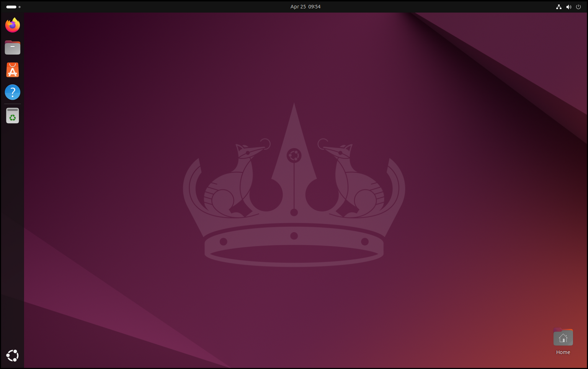Select the active workspace pill indicator
The image size is (588, 369).
(10, 7)
